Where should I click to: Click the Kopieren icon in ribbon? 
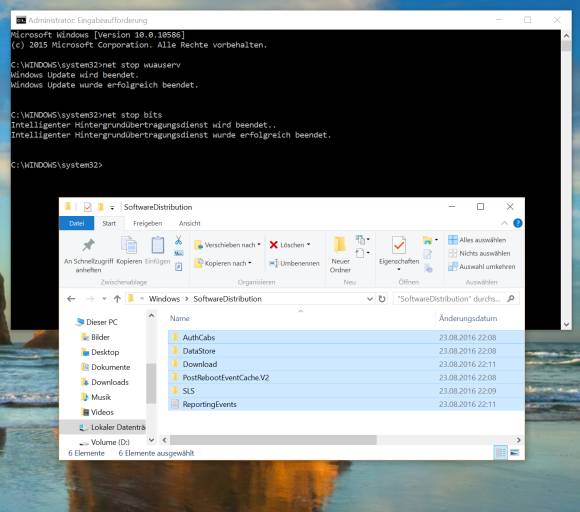[129, 245]
